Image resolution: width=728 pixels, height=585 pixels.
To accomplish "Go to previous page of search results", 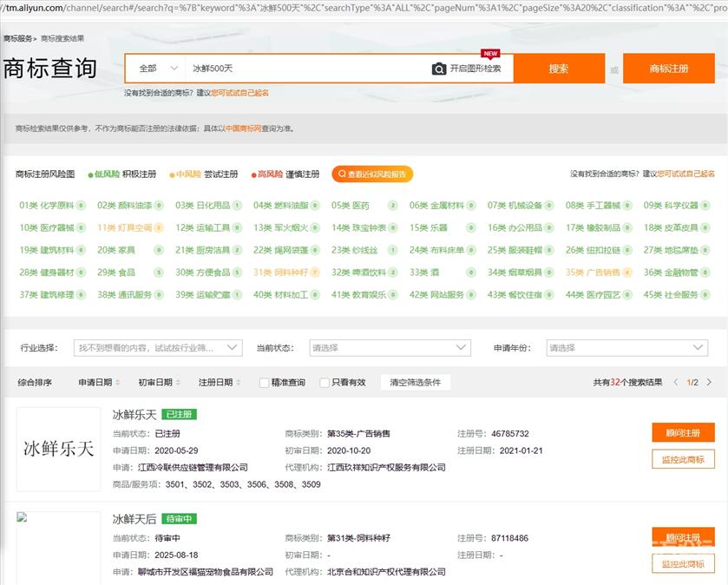I will pyautogui.click(x=675, y=382).
